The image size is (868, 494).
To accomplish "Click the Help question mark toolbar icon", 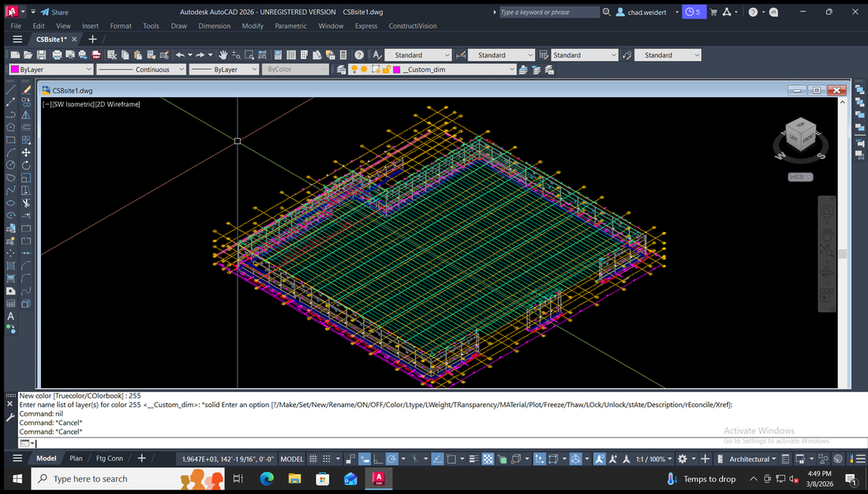I will coord(359,55).
